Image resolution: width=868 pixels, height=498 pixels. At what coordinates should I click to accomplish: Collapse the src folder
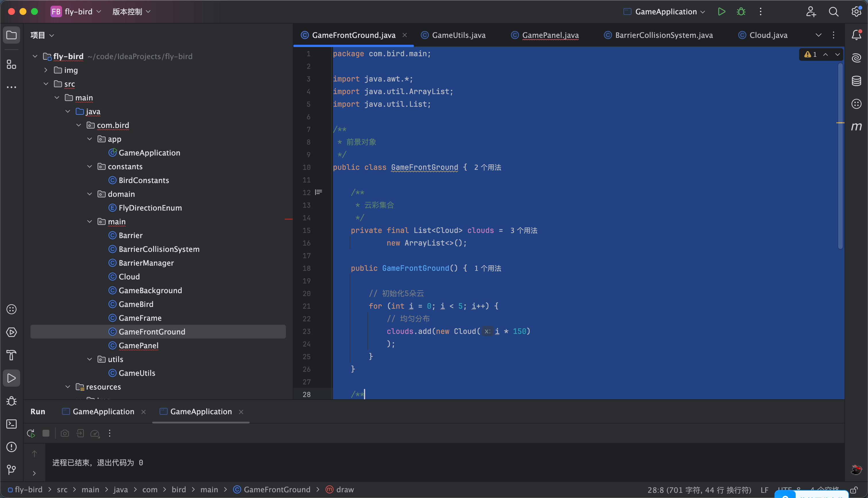pos(46,84)
